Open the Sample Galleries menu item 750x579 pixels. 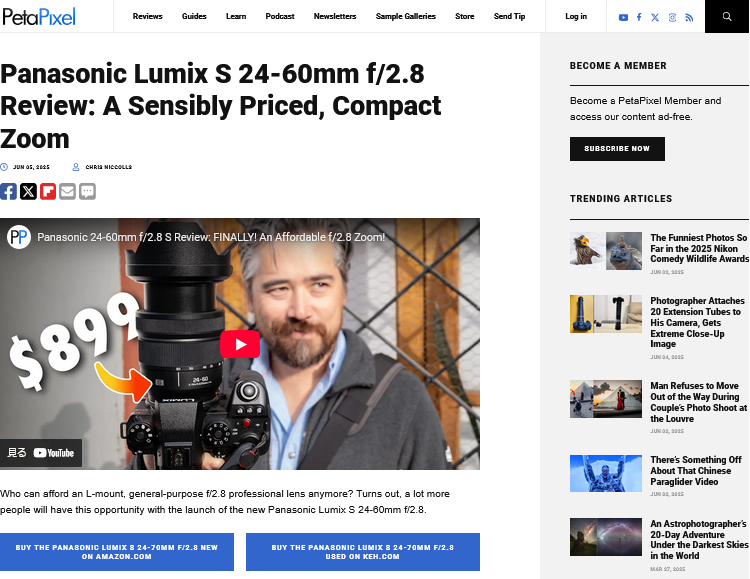tap(406, 16)
